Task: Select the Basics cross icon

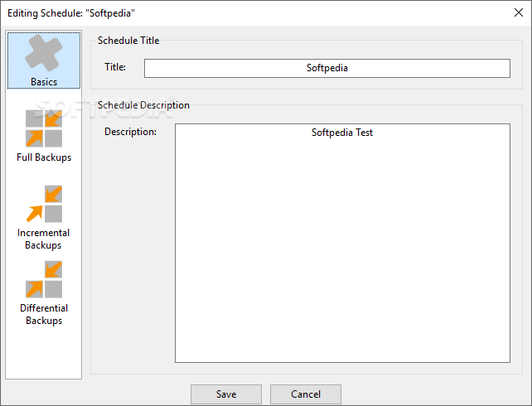Action: click(44, 53)
